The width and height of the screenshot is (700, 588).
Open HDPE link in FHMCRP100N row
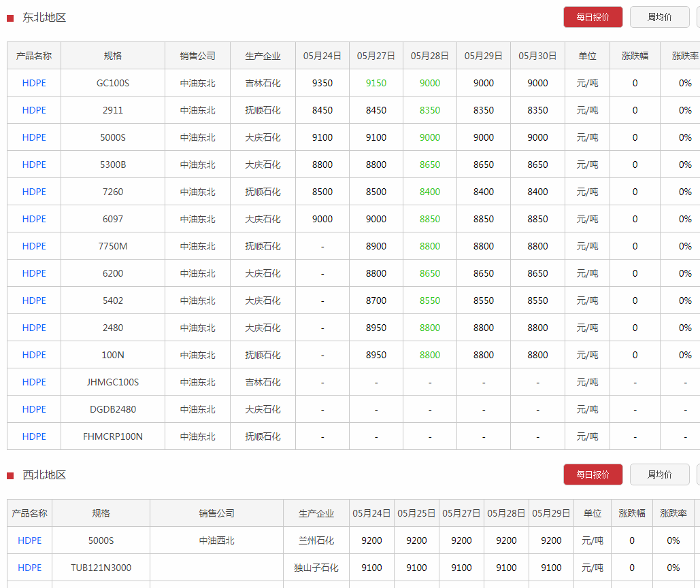point(34,437)
